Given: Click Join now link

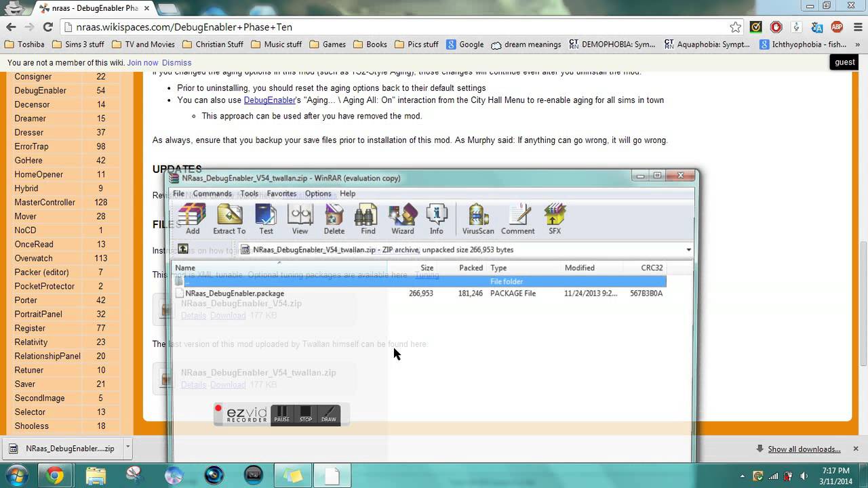Looking at the screenshot, I should (x=142, y=62).
